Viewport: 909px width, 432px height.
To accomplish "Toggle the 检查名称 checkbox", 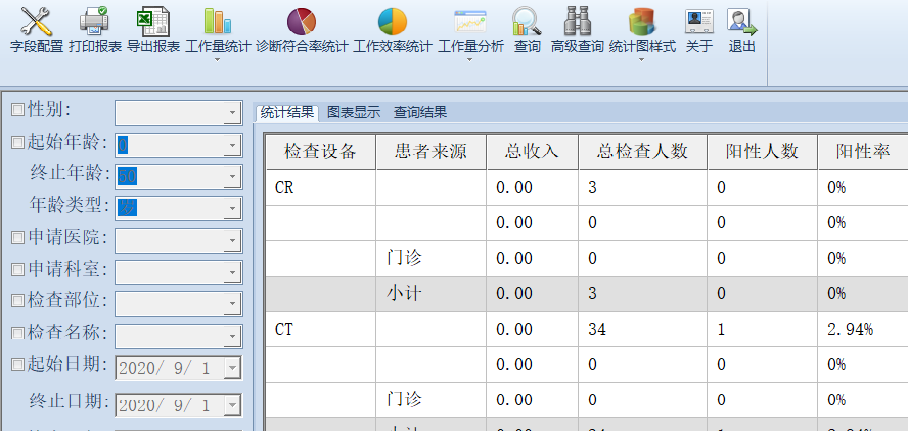I will pos(19,333).
